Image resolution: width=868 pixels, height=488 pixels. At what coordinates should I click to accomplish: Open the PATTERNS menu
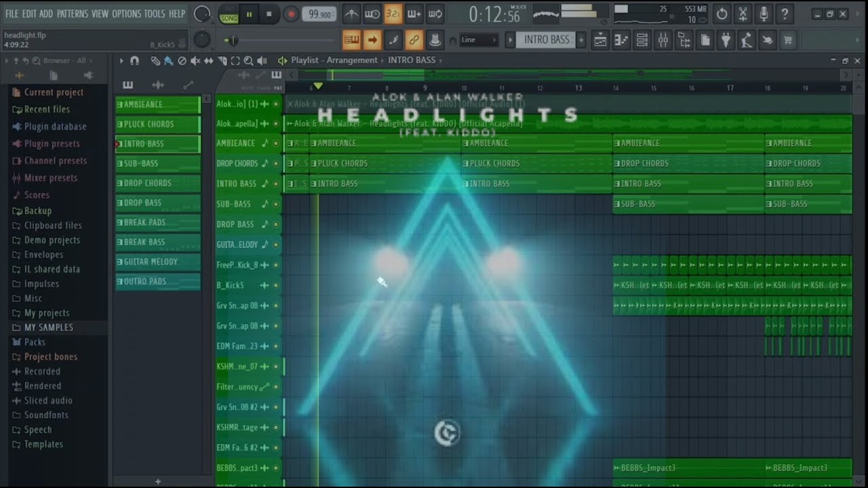(x=72, y=14)
